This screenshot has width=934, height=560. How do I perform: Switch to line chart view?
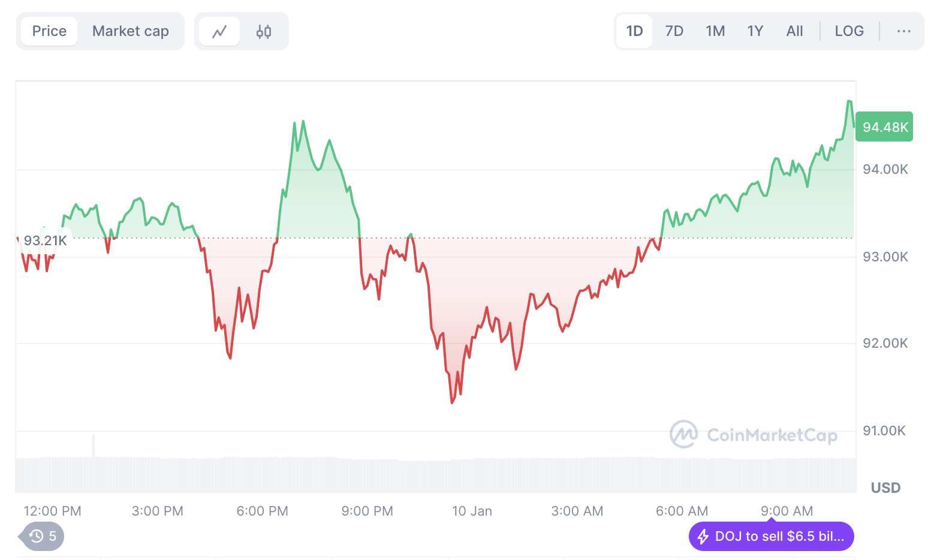pyautogui.click(x=219, y=31)
